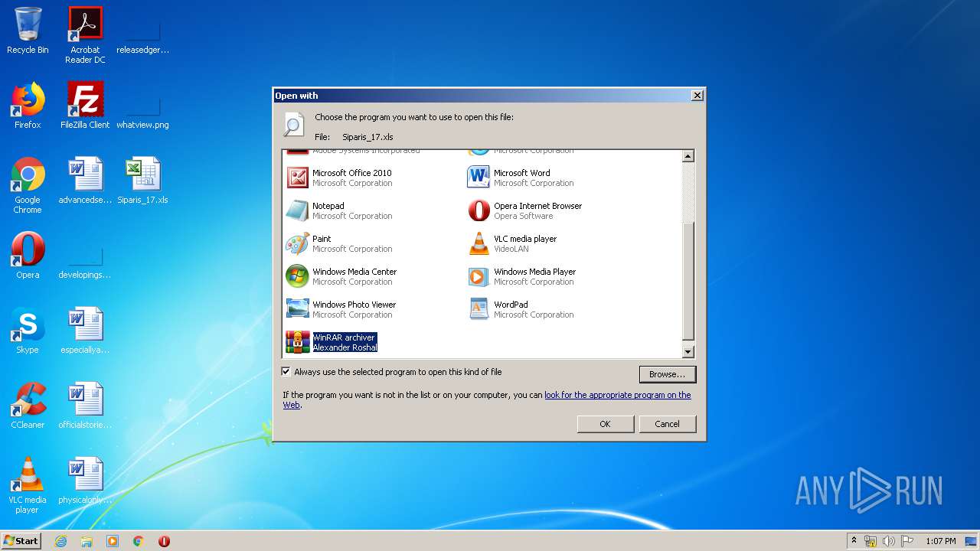Launch Media Player from taskbar
The image size is (980, 551).
[x=113, y=541]
